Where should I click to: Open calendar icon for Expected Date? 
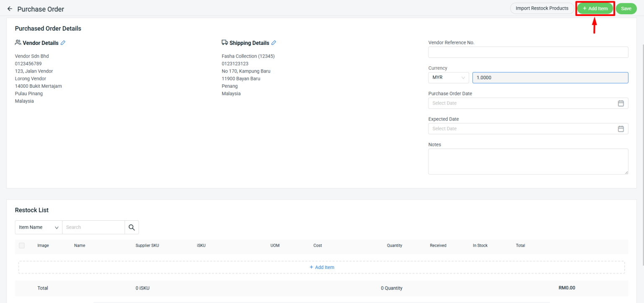(x=621, y=129)
